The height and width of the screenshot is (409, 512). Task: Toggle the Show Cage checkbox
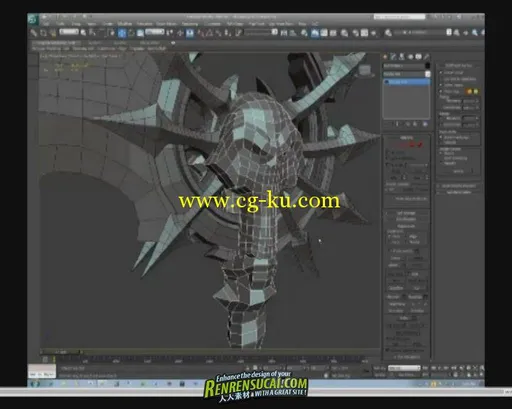[441, 91]
